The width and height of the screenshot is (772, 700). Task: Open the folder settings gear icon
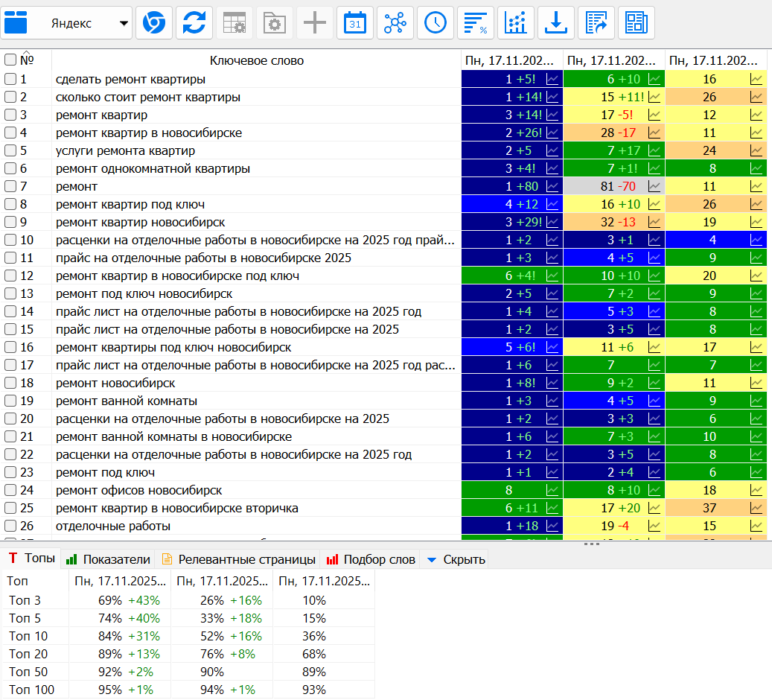[274, 22]
